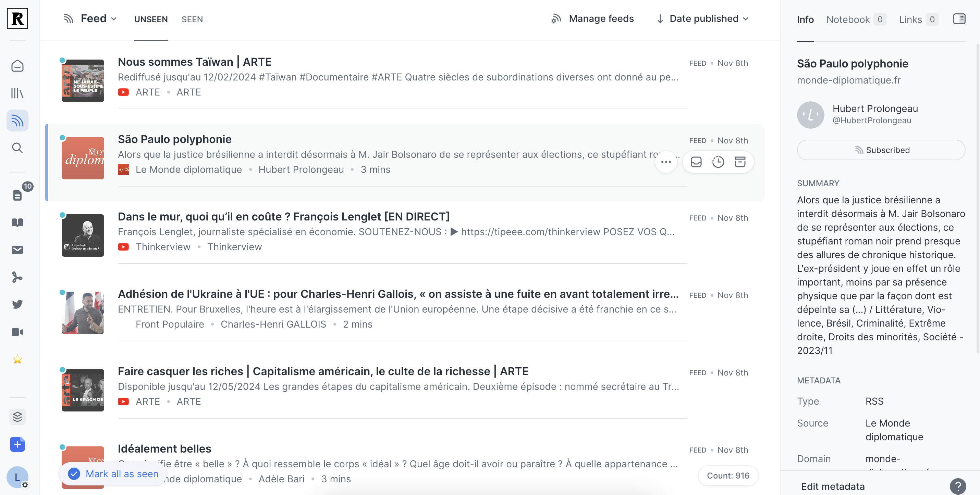Viewport: 980px width, 495px height.
Task: Toggle the Subscribed feed button
Action: (881, 150)
